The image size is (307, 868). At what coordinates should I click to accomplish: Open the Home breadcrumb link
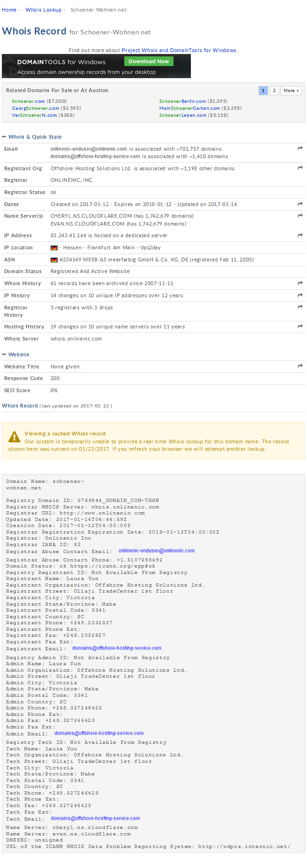point(9,10)
